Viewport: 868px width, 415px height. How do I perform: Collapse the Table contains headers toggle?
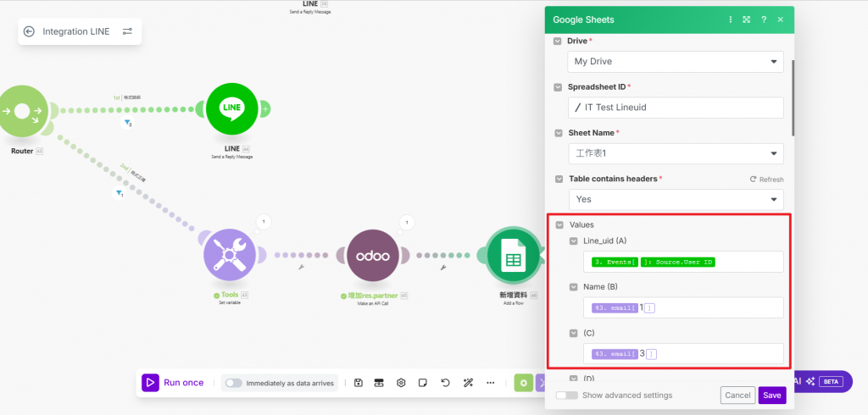pos(559,180)
